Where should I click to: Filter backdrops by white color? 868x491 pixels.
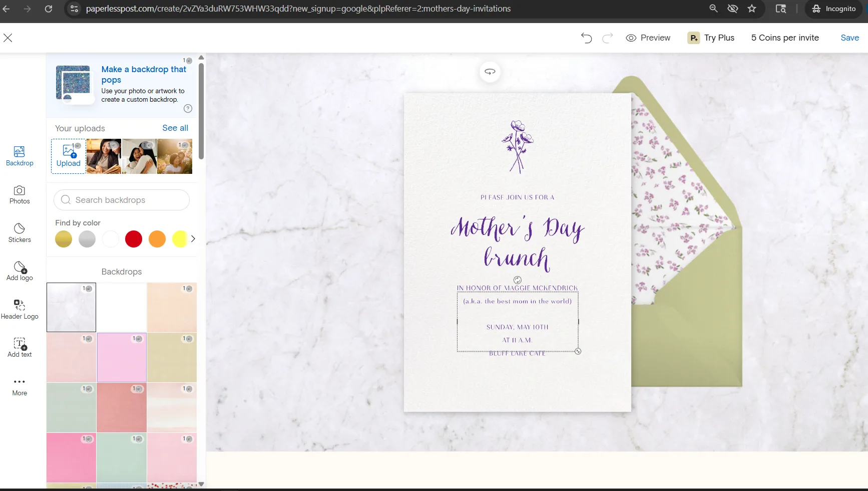coord(110,239)
